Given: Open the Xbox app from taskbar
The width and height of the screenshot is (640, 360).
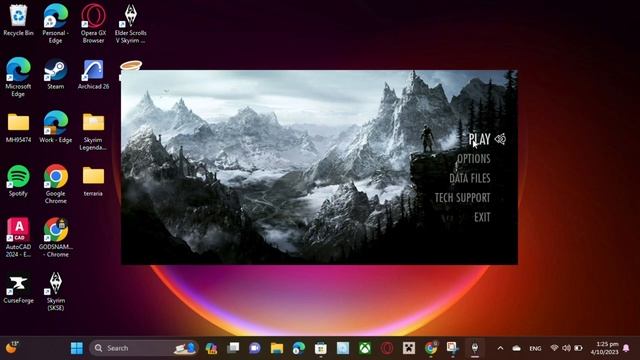Looking at the screenshot, I should 365,348.
